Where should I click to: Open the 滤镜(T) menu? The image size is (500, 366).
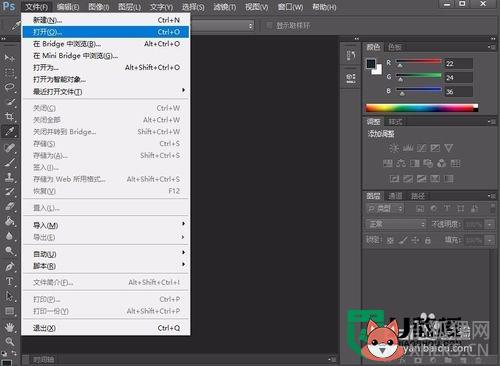[225, 7]
